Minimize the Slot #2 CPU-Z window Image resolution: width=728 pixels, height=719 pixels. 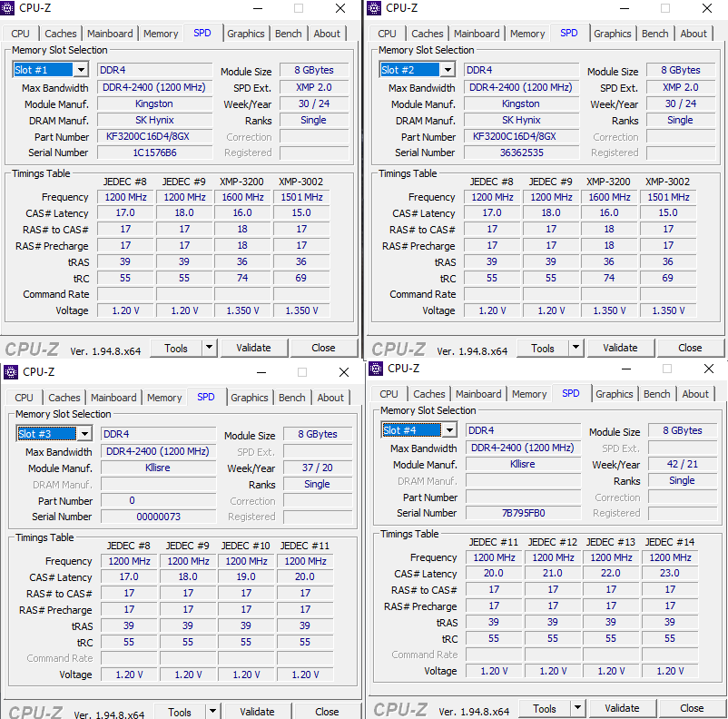tap(625, 8)
